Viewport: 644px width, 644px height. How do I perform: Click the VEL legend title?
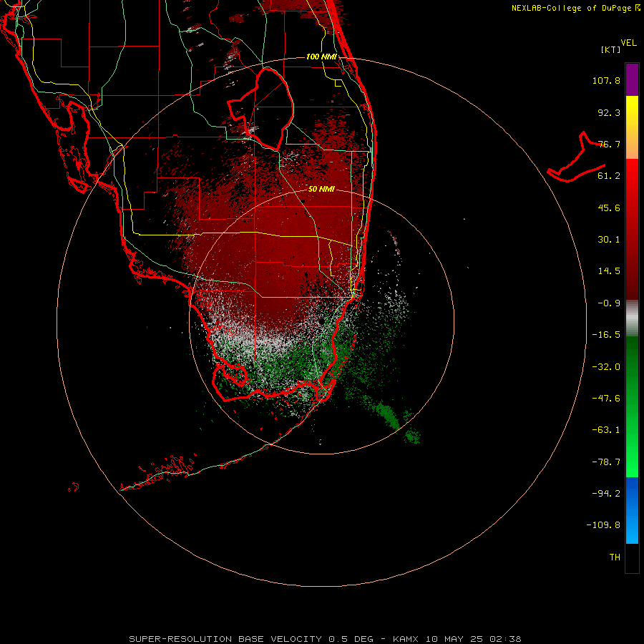click(x=628, y=42)
